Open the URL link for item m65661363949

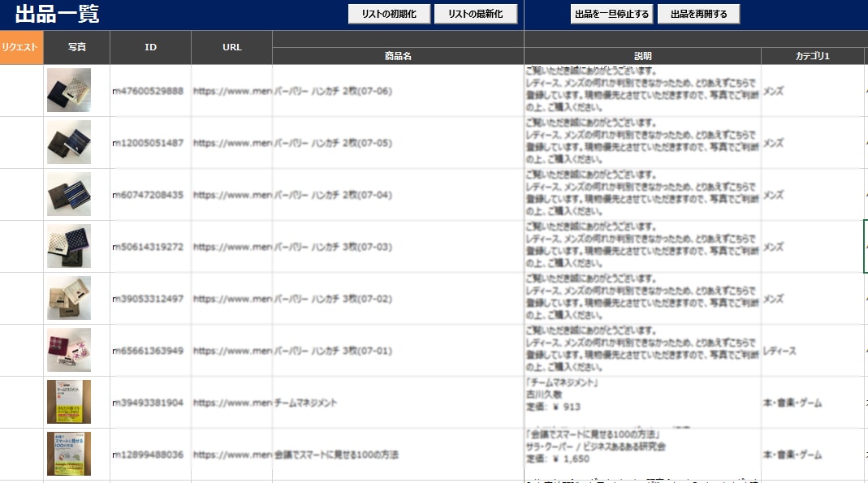232,351
